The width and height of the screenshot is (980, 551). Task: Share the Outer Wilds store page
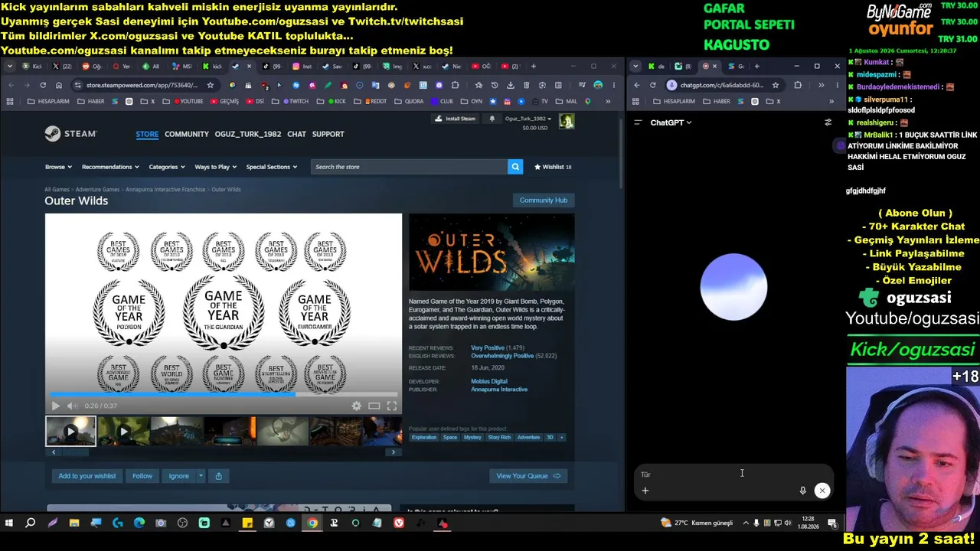click(218, 476)
